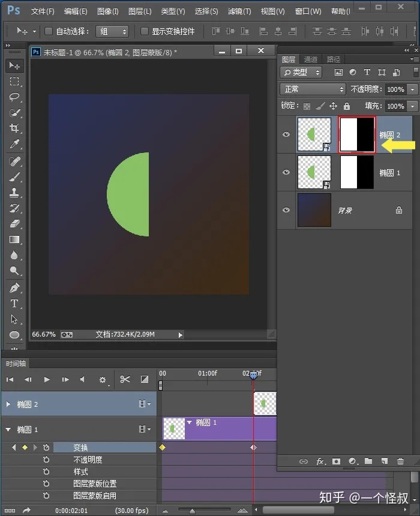
Task: Open the 滤镜(T) menu
Action: [x=239, y=11]
